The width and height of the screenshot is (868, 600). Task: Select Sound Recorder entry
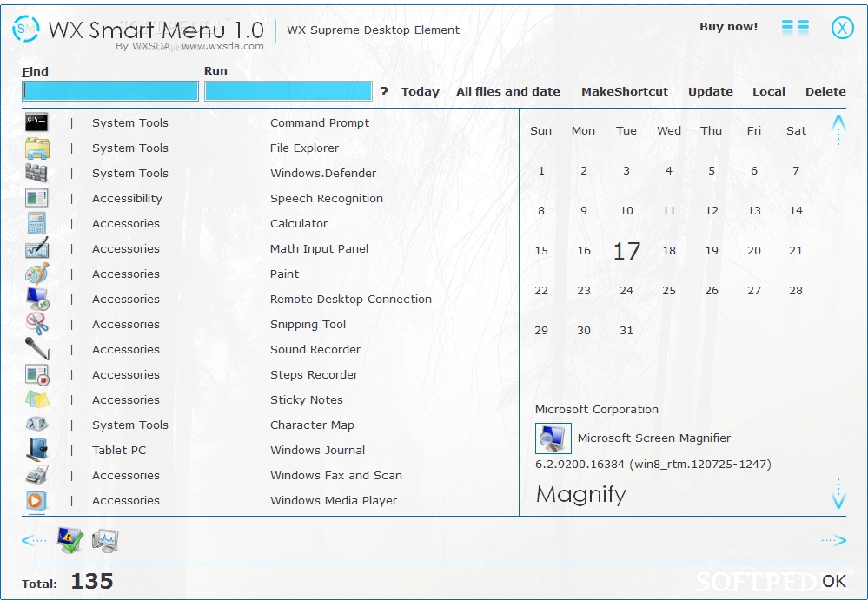click(x=315, y=349)
